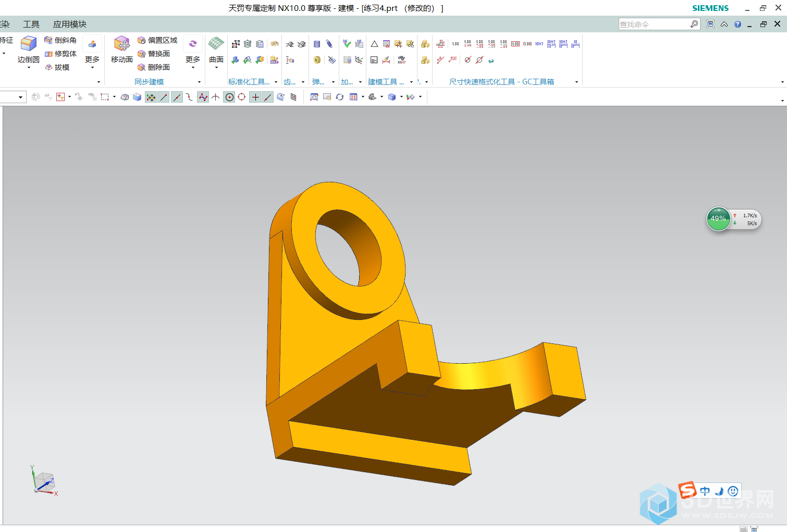Click the triangle icon in 建模工具 group
The height and width of the screenshot is (532, 787).
[x=374, y=44]
